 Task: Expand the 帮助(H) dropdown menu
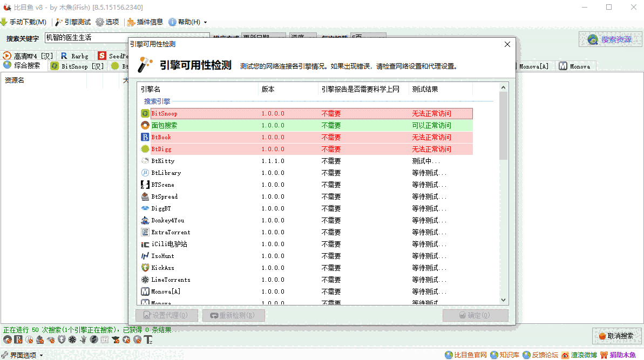pyautogui.click(x=188, y=22)
